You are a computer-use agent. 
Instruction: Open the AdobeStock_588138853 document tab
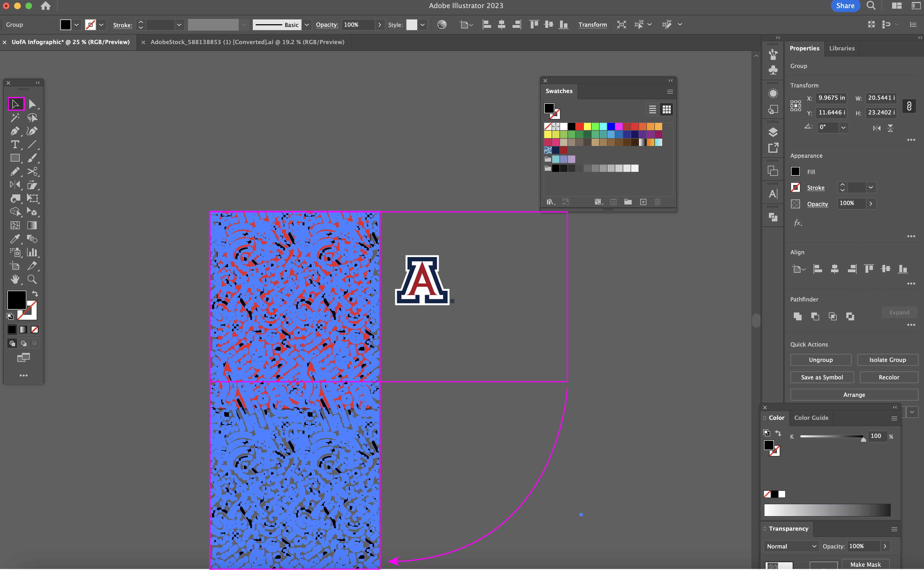coord(247,42)
